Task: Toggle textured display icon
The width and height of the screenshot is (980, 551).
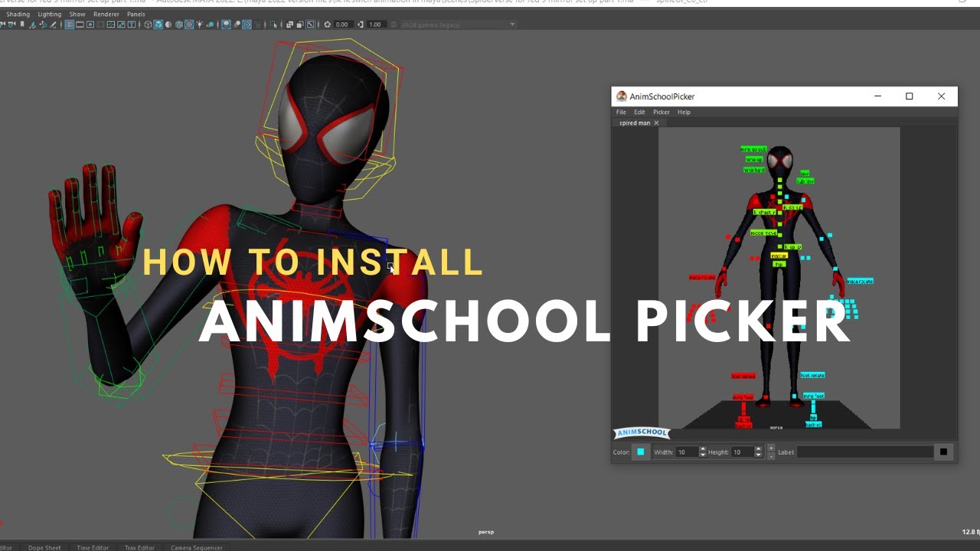Action: click(x=189, y=24)
